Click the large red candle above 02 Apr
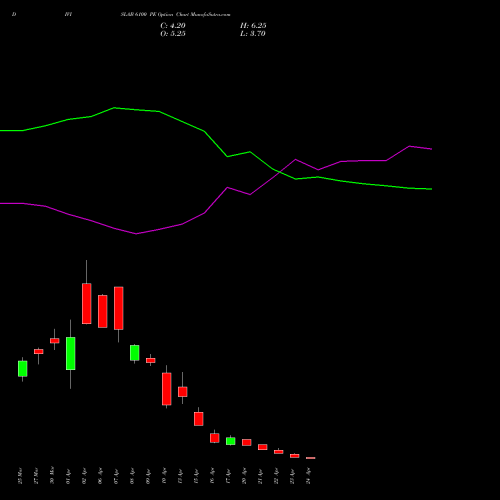Screen dimensions: 500x500 (x=87, y=303)
